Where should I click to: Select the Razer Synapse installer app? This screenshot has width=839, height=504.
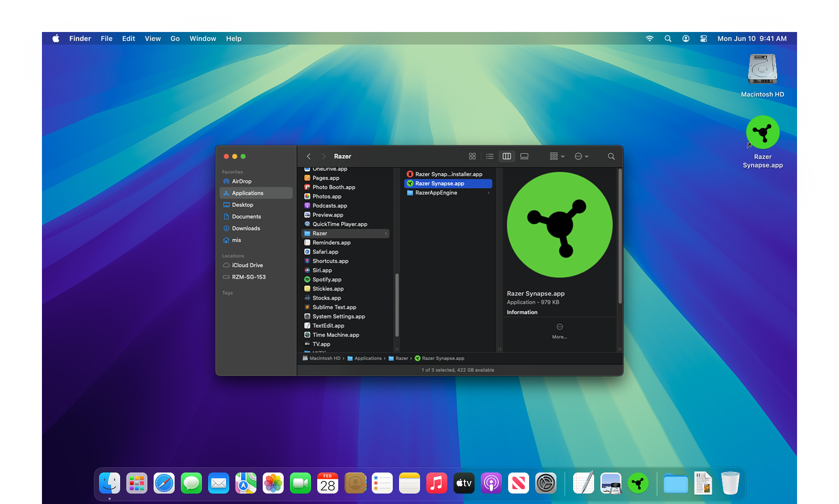[x=448, y=174]
